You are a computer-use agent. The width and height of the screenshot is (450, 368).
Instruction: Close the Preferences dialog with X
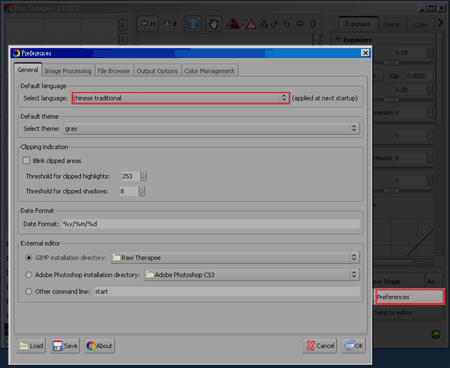click(365, 53)
